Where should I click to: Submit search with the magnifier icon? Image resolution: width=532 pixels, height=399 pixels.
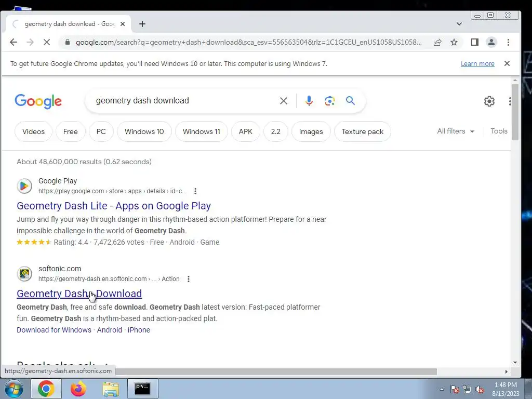[x=351, y=100]
